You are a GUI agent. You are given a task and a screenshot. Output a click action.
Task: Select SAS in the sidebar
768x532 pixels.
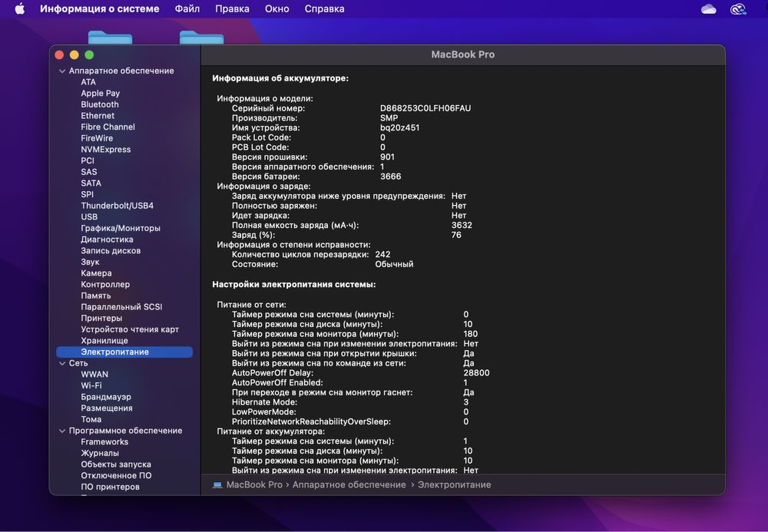(x=89, y=172)
